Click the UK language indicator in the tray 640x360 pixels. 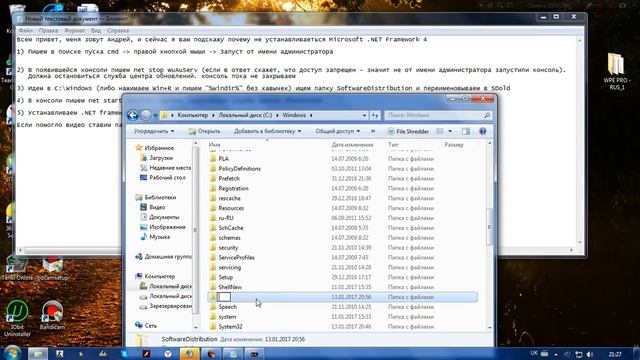click(x=534, y=353)
